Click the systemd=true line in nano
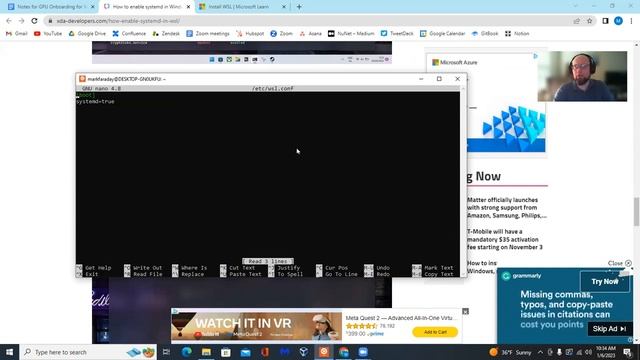The width and height of the screenshot is (640, 360). pyautogui.click(x=96, y=101)
